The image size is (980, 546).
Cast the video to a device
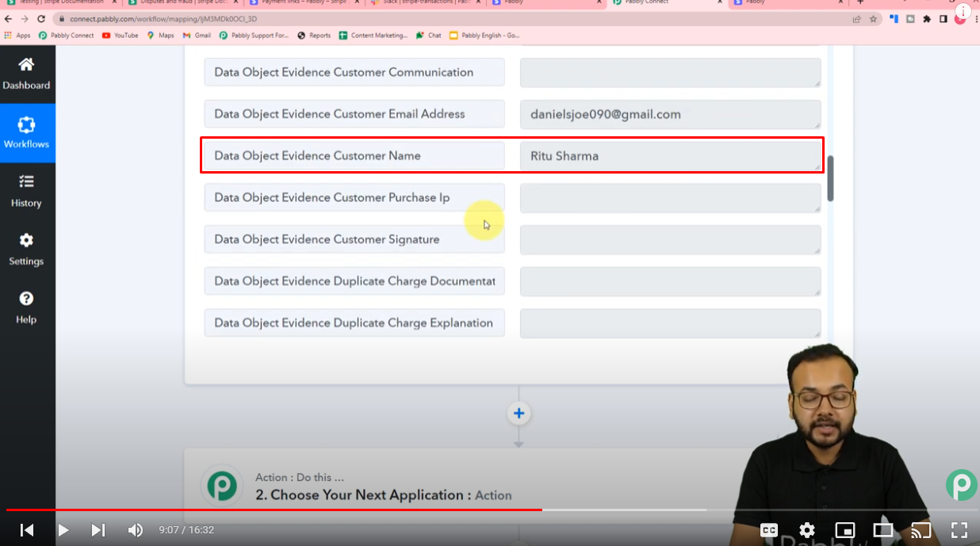point(921,530)
